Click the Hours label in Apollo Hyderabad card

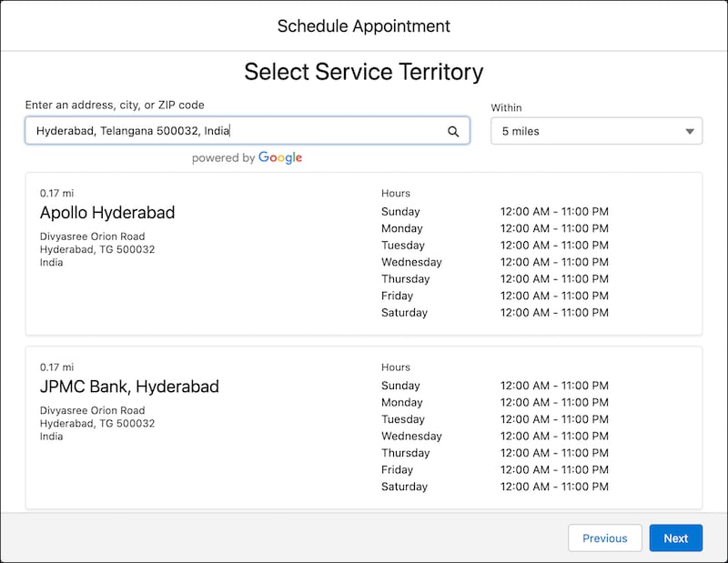[396, 193]
